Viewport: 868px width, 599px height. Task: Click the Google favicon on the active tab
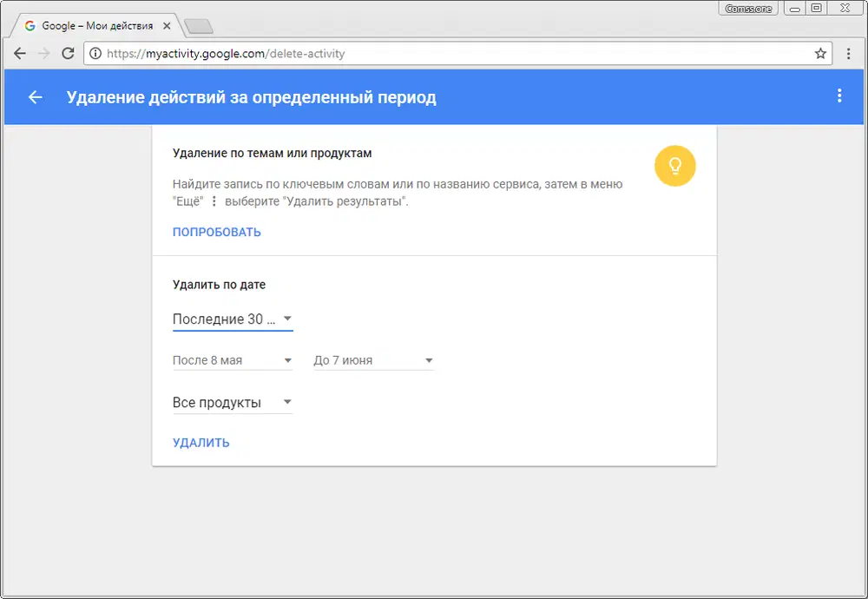coord(30,25)
